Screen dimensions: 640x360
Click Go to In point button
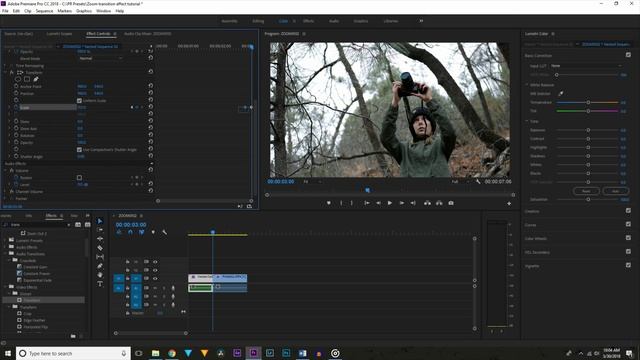click(367, 203)
